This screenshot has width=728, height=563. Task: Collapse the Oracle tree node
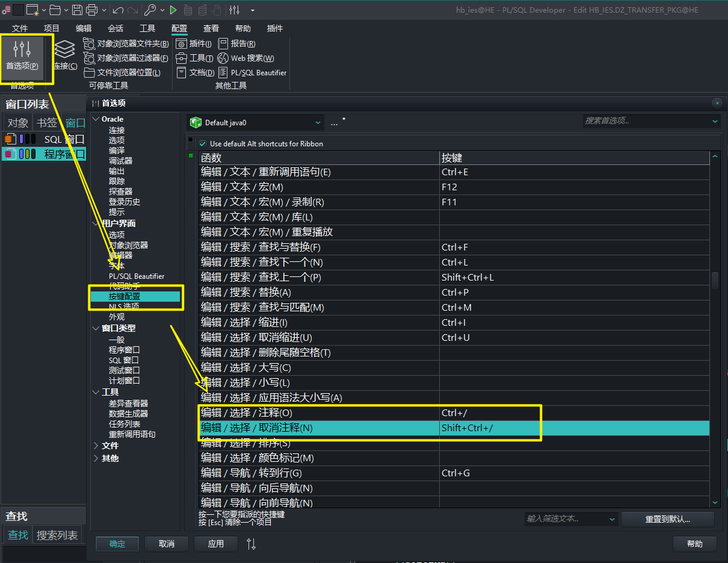[x=96, y=119]
